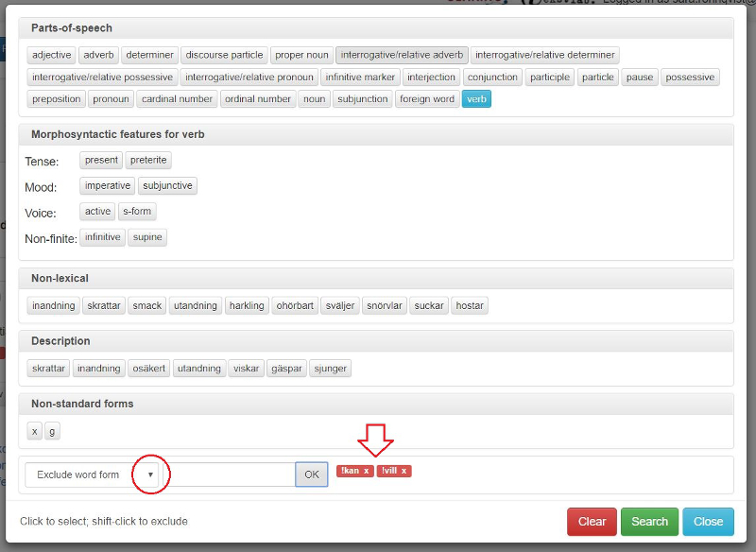The width and height of the screenshot is (756, 552).
Task: Select the x non-standard form tag
Action: click(35, 431)
